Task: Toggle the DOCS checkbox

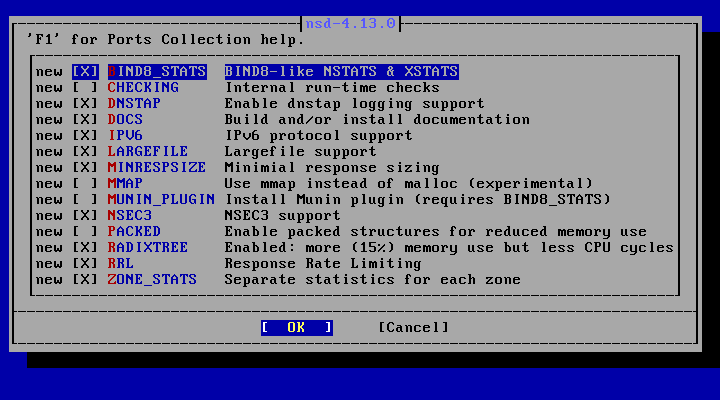Action: tap(85, 120)
